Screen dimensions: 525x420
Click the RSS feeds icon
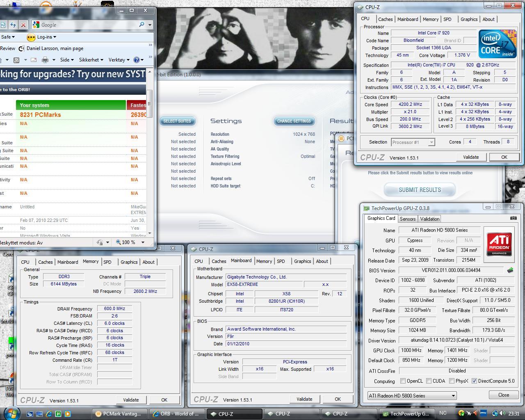coord(16,60)
